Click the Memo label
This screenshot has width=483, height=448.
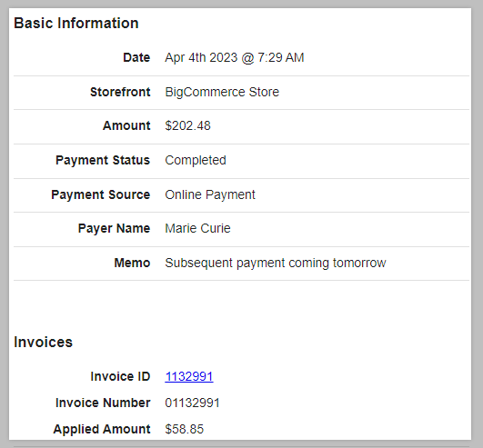click(132, 264)
